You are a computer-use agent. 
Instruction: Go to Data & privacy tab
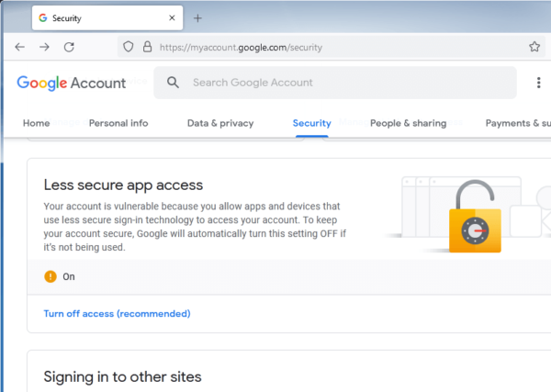pos(219,123)
